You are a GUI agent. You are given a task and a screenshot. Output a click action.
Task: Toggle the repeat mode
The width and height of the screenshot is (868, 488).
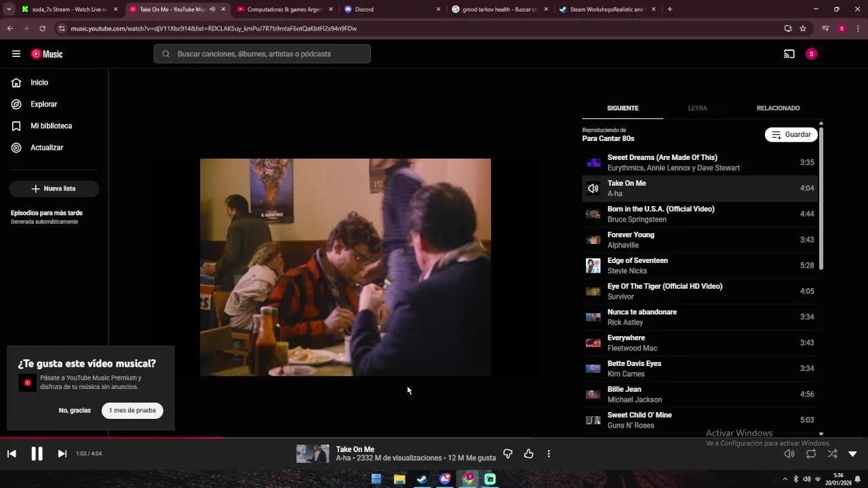point(811,454)
